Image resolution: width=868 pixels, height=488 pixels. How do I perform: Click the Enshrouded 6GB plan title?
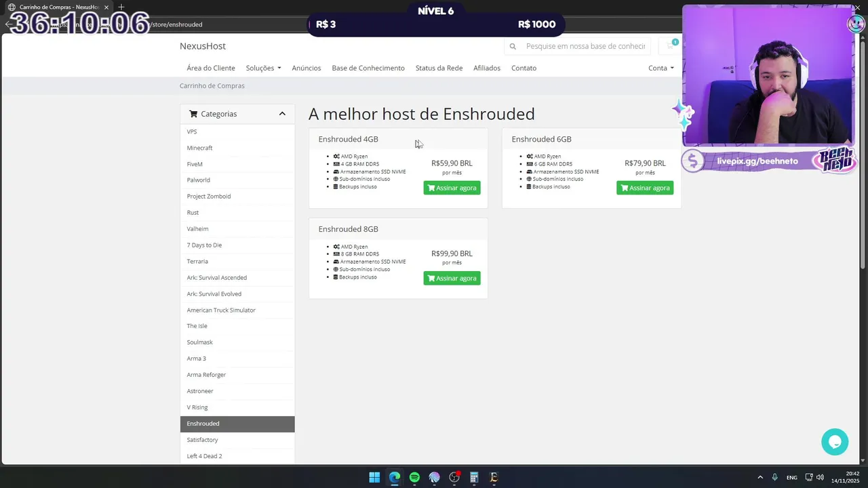click(x=541, y=139)
